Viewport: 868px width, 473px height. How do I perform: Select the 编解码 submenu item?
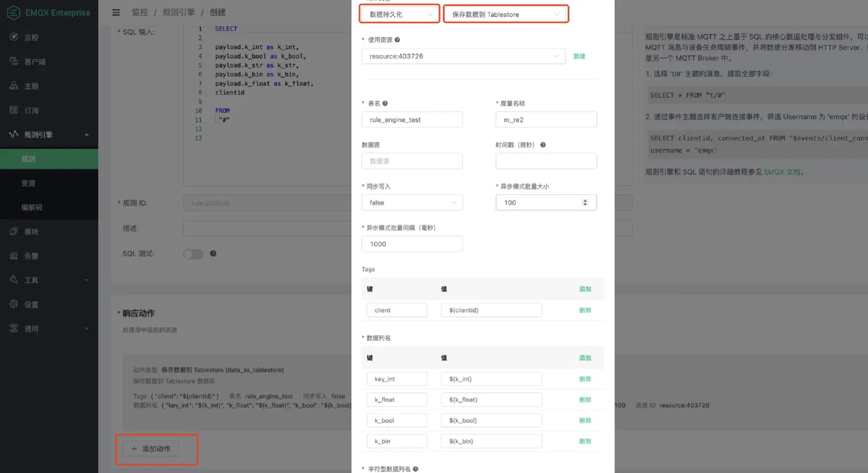[x=49, y=207]
